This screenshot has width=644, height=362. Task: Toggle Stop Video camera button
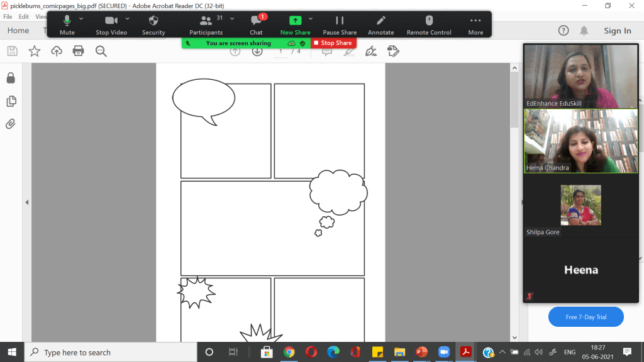pyautogui.click(x=111, y=25)
